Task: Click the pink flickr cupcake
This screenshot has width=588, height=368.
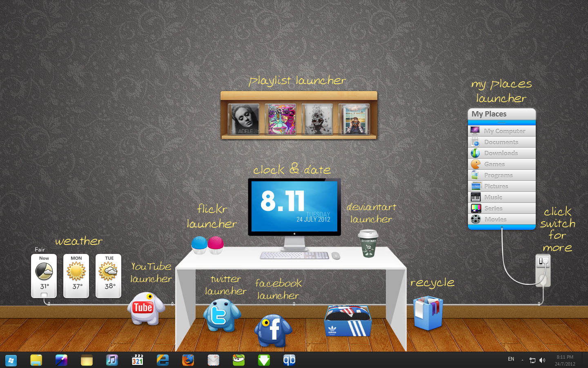Action: 216,245
